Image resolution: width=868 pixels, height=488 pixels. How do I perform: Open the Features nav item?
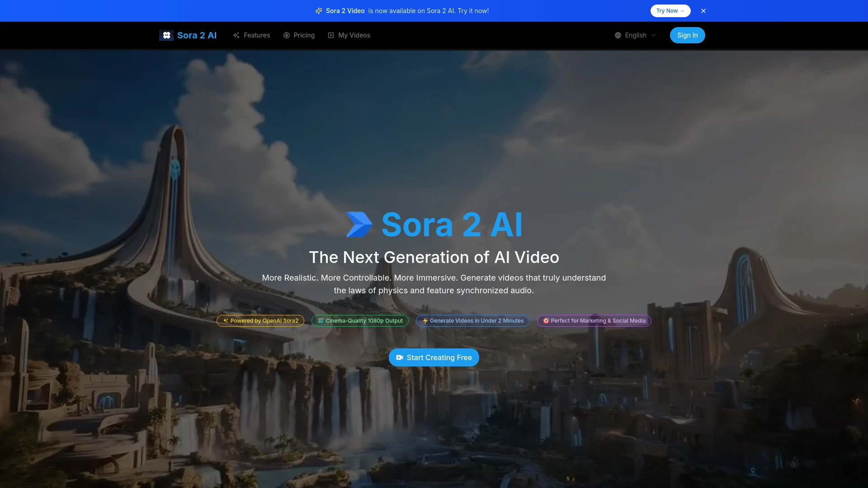tap(257, 35)
